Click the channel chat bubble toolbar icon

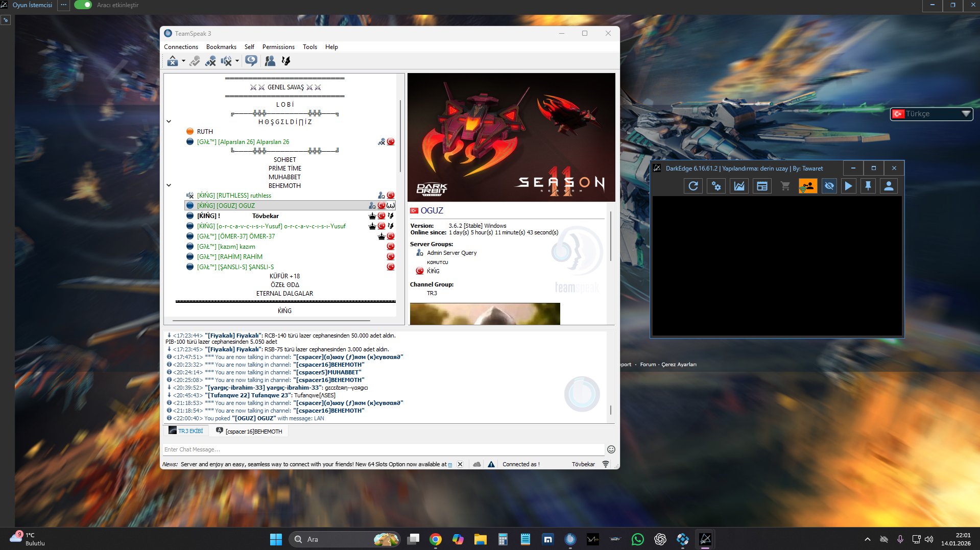coord(251,61)
